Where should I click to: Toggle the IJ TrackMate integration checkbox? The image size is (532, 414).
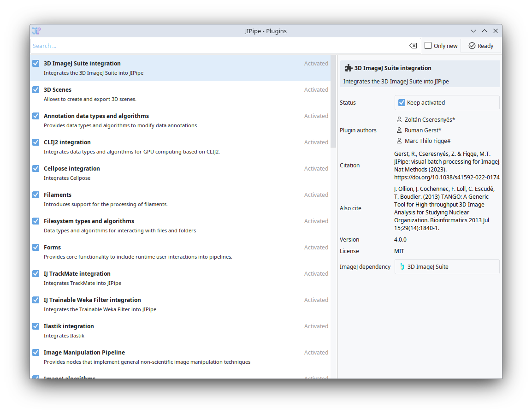[x=36, y=273]
